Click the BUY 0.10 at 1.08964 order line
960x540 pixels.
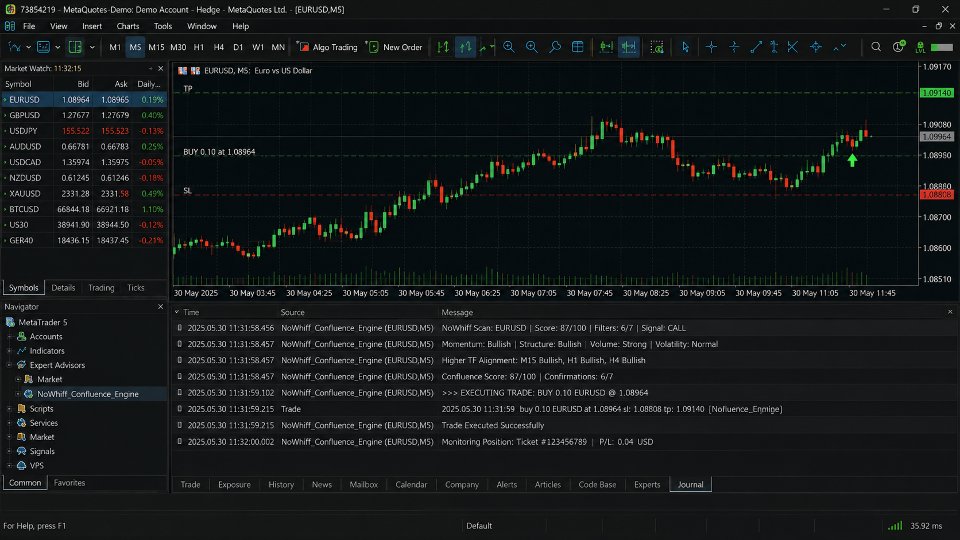pos(219,152)
